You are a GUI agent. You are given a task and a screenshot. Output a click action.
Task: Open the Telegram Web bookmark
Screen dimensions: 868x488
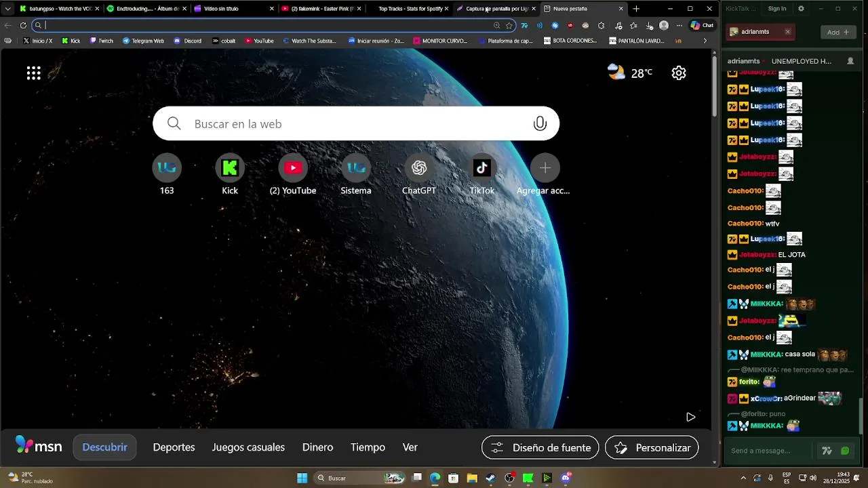[143, 41]
